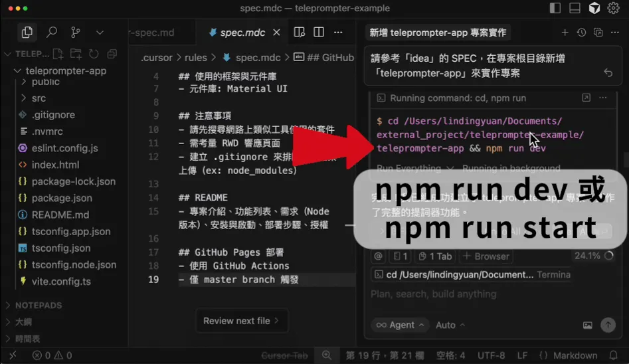Refresh the explorer file tree
The height and width of the screenshot is (364, 629).
[x=94, y=54]
